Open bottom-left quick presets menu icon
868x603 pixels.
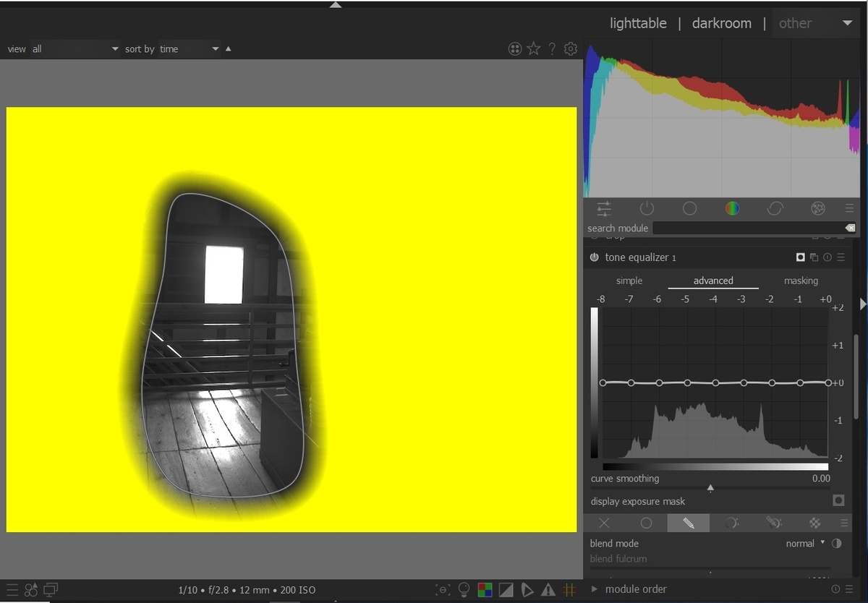12,590
